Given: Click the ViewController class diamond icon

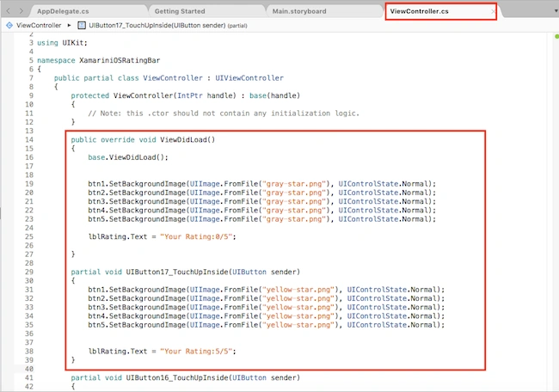Looking at the screenshot, I should [9, 25].
